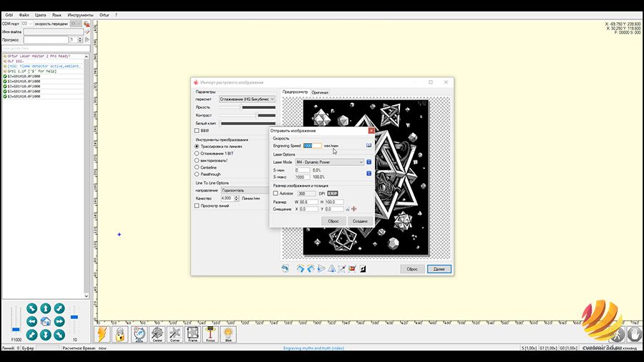This screenshot has width=644, height=362.
Task: Open the Laser Mode dropdown
Action: pos(329,162)
